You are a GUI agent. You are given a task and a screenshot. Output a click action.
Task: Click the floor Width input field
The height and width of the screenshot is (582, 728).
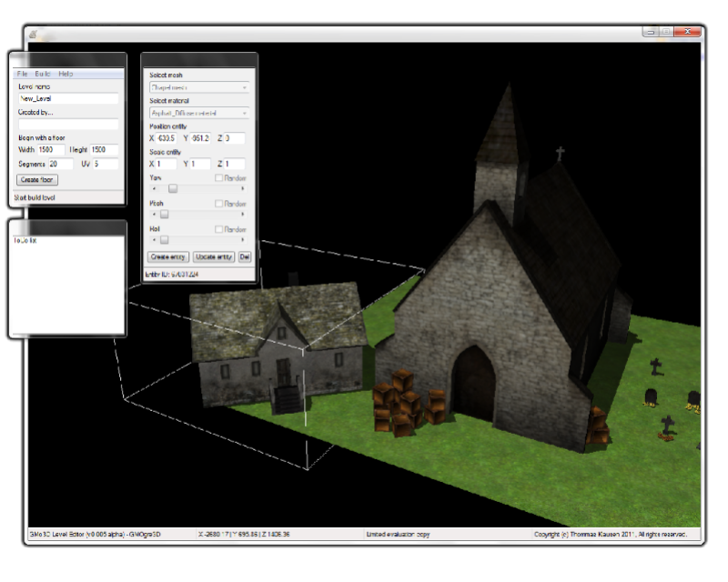pyautogui.click(x=51, y=150)
